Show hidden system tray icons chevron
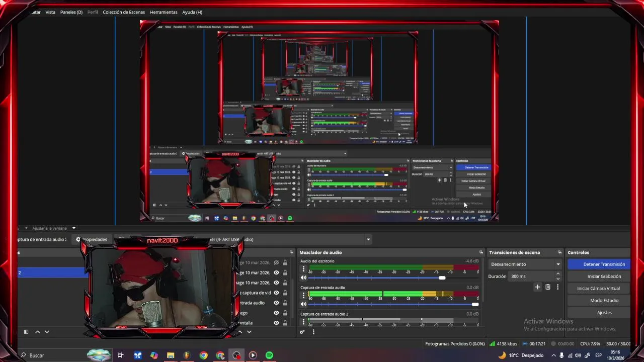Image resolution: width=644 pixels, height=362 pixels. pos(554,355)
